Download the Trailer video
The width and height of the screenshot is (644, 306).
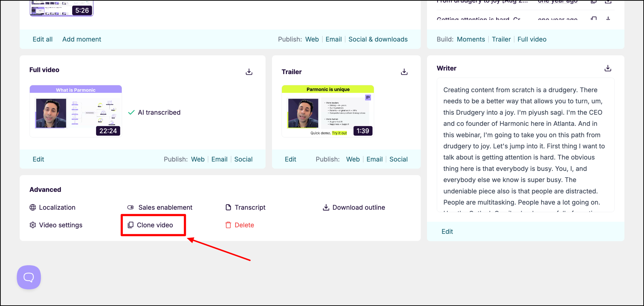coord(404,72)
